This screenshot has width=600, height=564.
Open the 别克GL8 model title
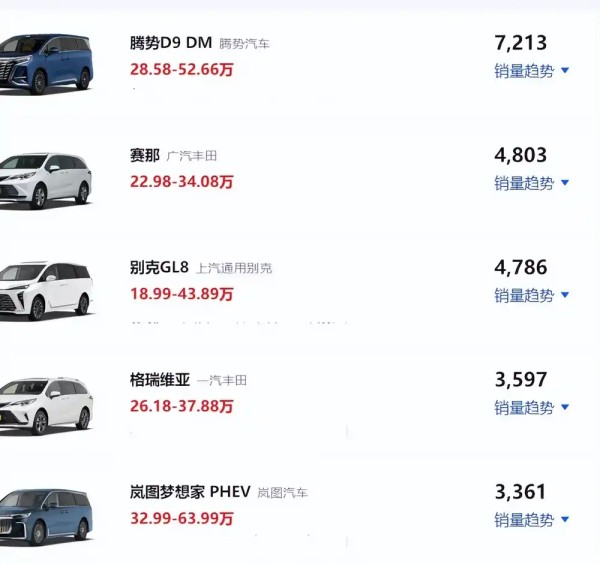159,267
